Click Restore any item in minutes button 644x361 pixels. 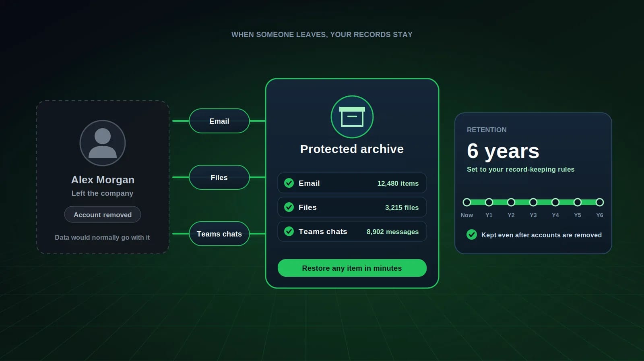(x=352, y=268)
